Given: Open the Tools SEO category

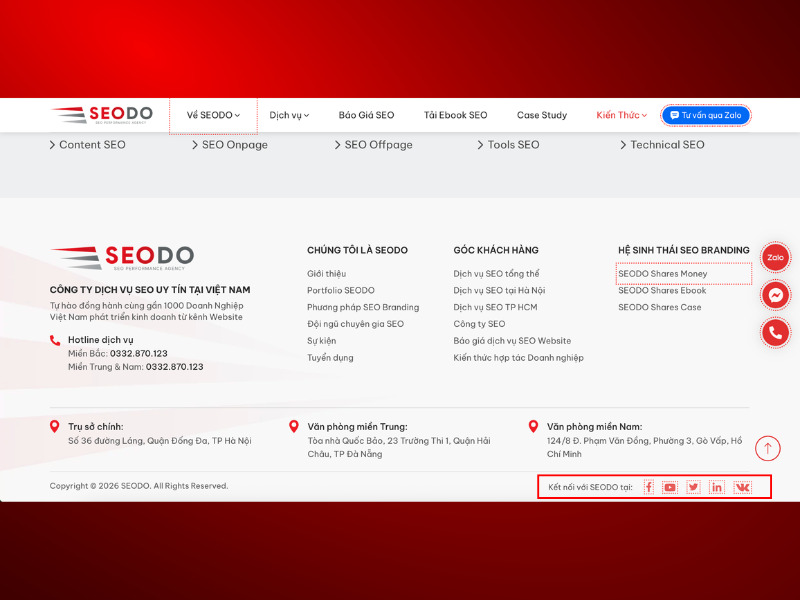Looking at the screenshot, I should [x=508, y=145].
